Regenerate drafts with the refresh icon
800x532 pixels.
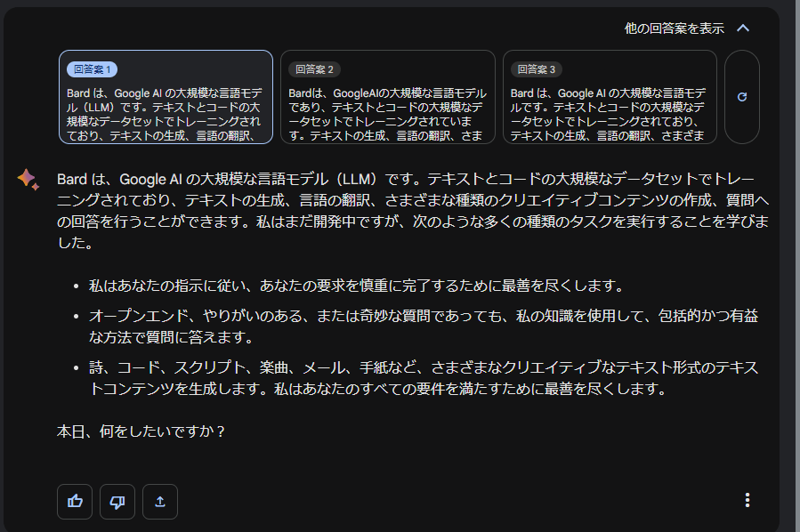742,97
